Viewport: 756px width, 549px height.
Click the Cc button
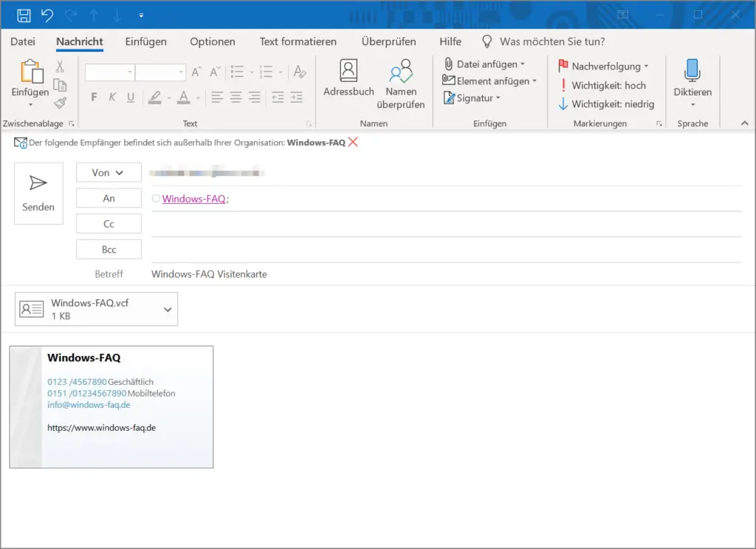click(109, 224)
